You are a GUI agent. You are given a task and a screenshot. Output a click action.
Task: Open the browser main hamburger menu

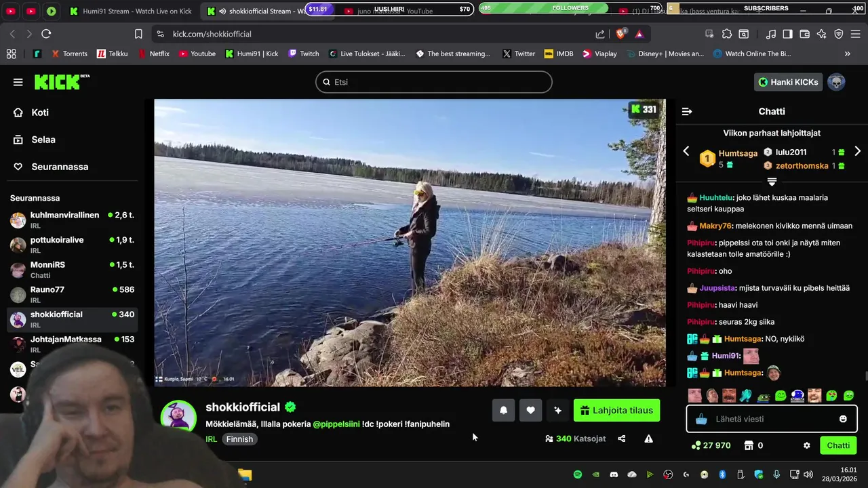click(x=856, y=34)
